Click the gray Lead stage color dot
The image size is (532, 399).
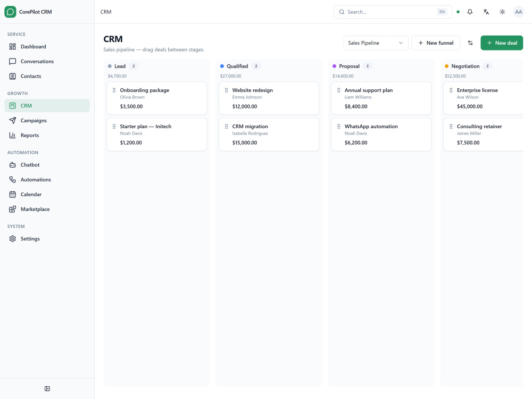pyautogui.click(x=110, y=66)
